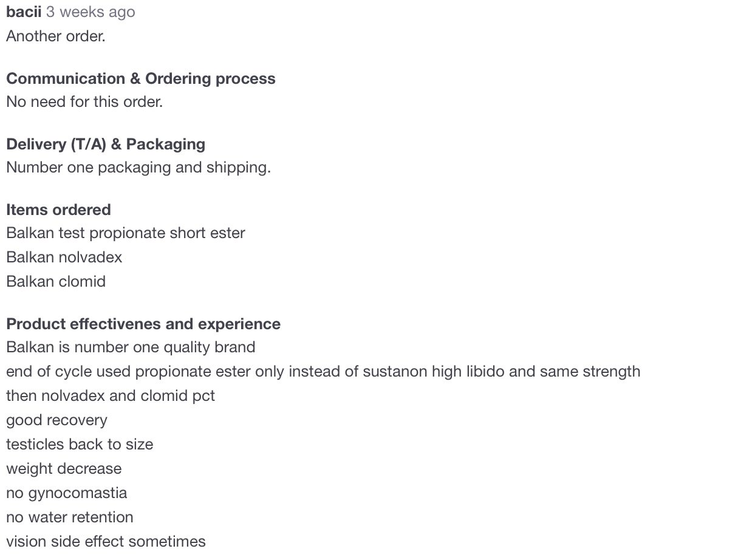Click the "Balkan nolvadex" item
The image size is (741, 560).
coord(64,258)
